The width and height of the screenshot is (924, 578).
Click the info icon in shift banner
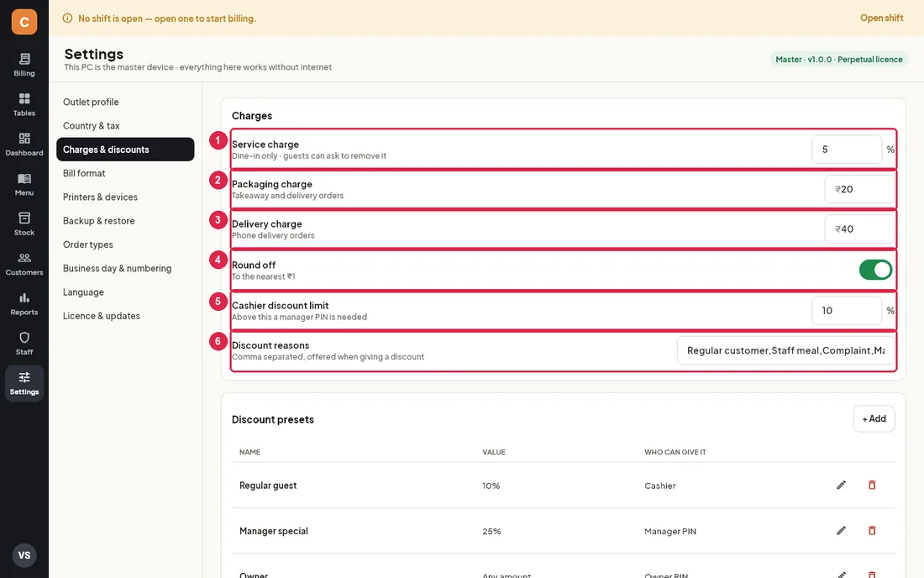[67, 18]
